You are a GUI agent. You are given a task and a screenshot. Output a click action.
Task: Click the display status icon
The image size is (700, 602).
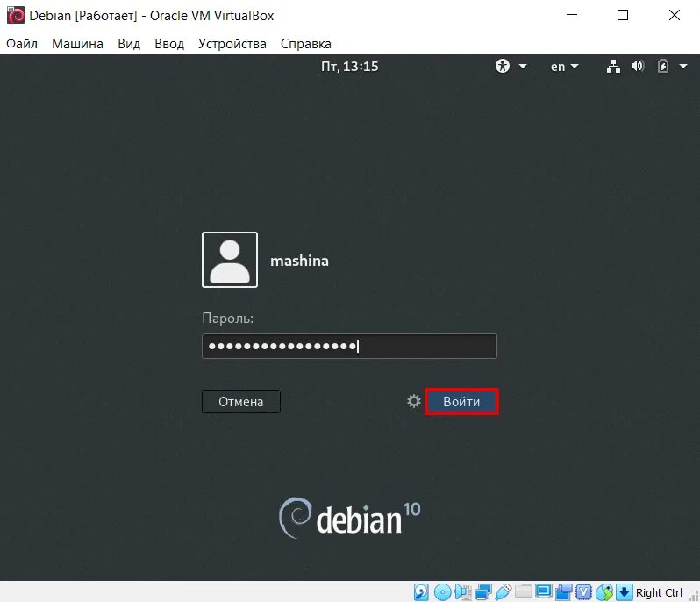(543, 591)
